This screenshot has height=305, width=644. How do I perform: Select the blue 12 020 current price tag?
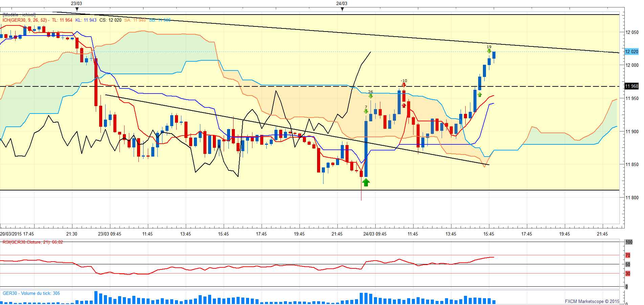pos(631,52)
